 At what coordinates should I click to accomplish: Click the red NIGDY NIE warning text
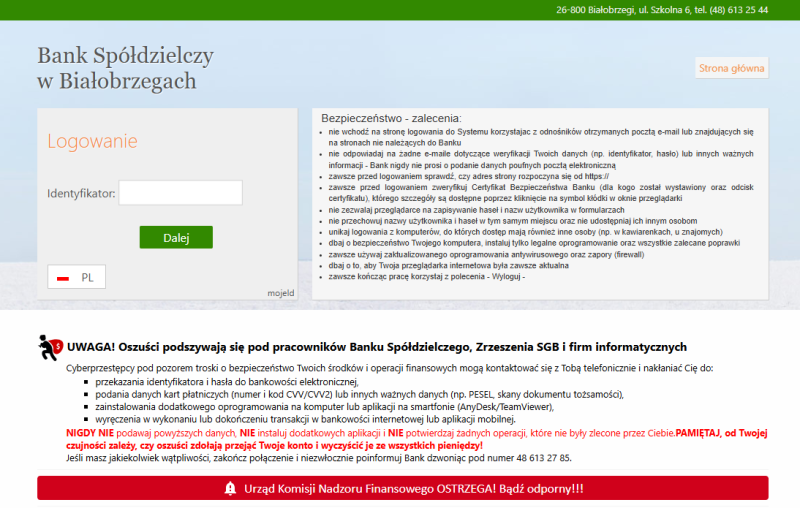tap(416, 439)
